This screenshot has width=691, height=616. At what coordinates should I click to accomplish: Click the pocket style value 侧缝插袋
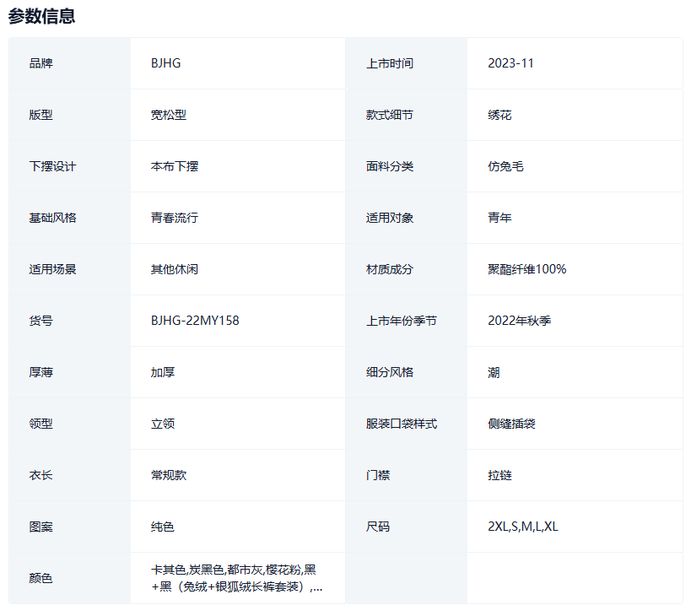coord(511,424)
